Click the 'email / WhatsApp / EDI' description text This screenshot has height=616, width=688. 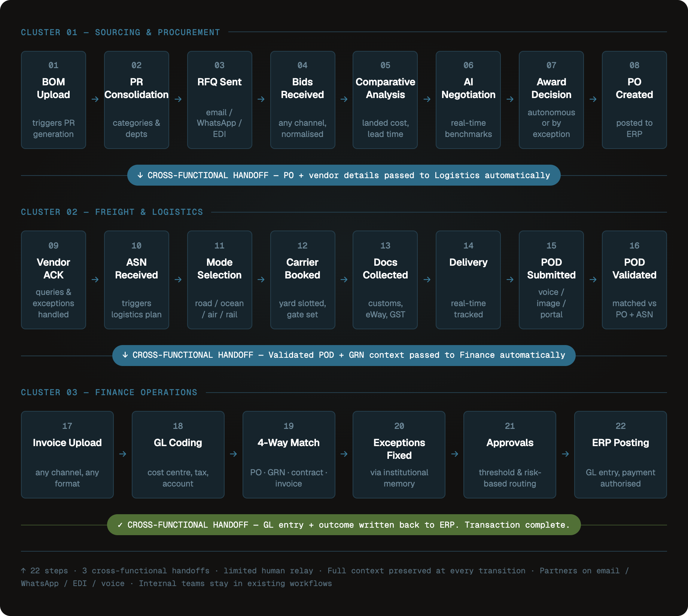[x=219, y=123]
